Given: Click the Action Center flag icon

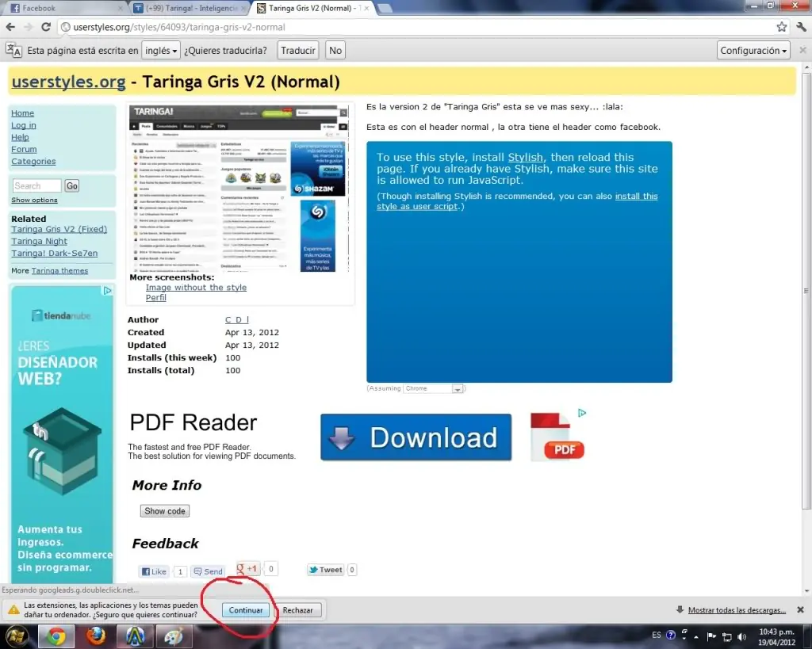Looking at the screenshot, I should pyautogui.click(x=711, y=636).
